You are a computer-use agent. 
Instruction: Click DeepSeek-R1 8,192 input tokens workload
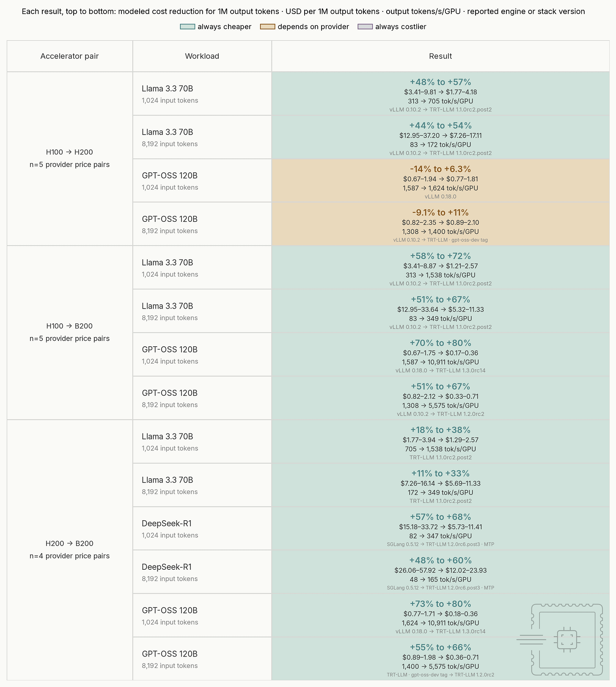coord(202,572)
